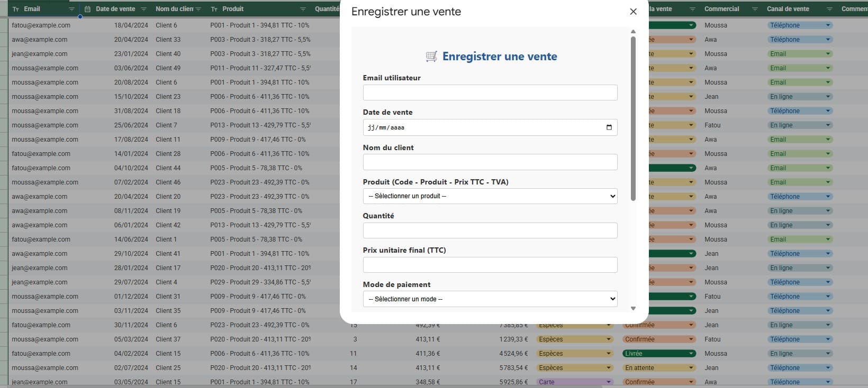Click the Nom du client column header
This screenshot has height=388, width=868.
tap(175, 9)
